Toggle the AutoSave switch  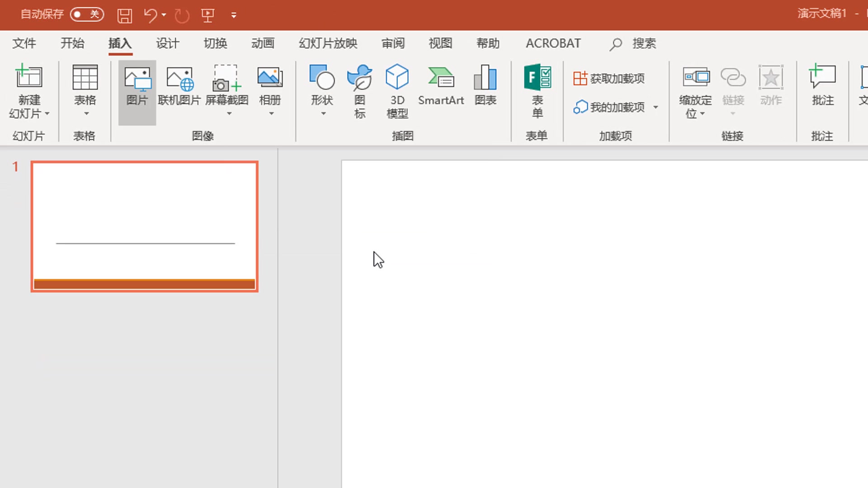coord(87,14)
